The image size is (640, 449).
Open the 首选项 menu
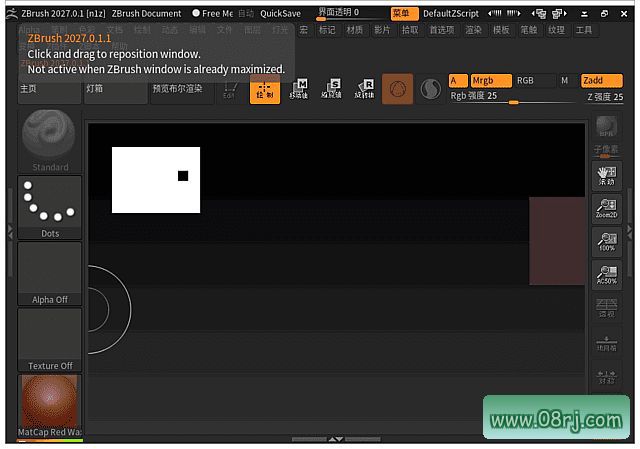[442, 30]
